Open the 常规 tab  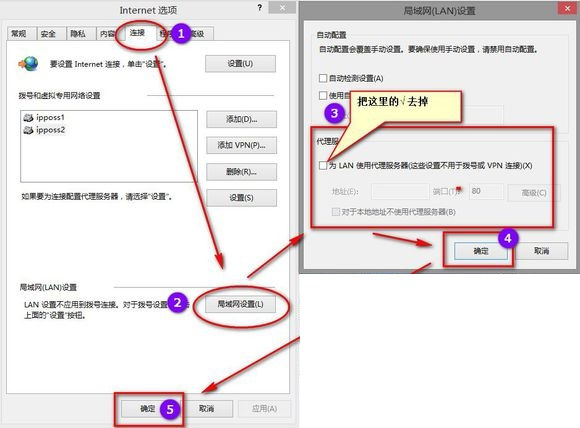pyautogui.click(x=19, y=34)
